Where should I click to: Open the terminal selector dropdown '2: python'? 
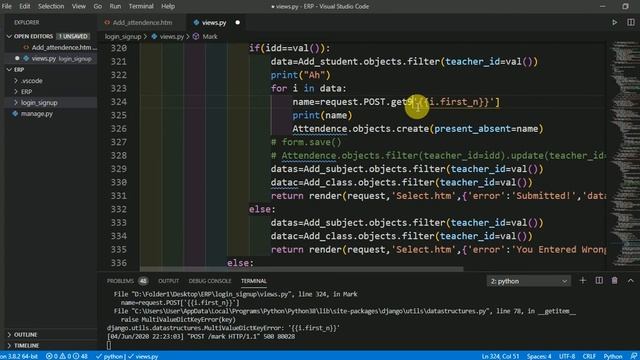tap(528, 281)
